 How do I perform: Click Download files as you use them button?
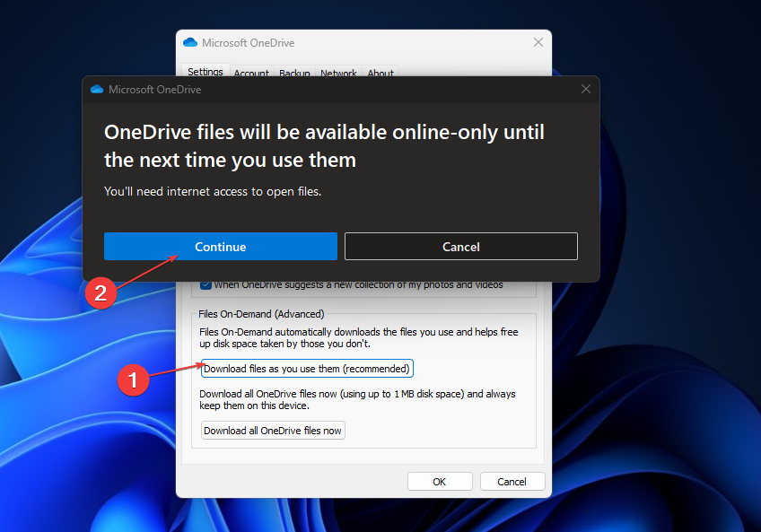307,369
